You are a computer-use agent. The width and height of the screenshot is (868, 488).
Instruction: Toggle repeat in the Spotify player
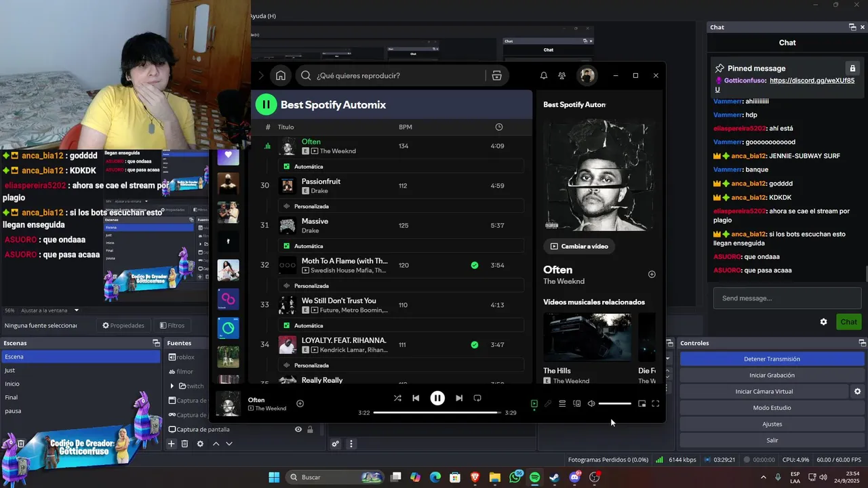[x=477, y=398]
